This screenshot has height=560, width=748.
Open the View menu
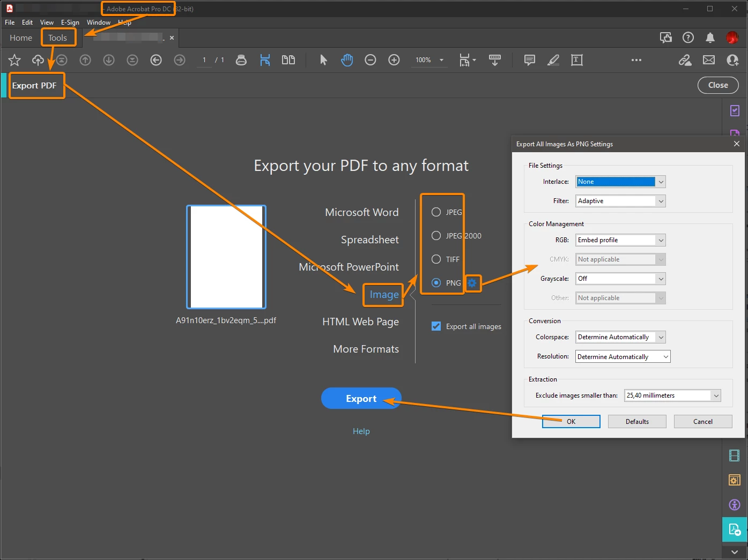(x=47, y=23)
